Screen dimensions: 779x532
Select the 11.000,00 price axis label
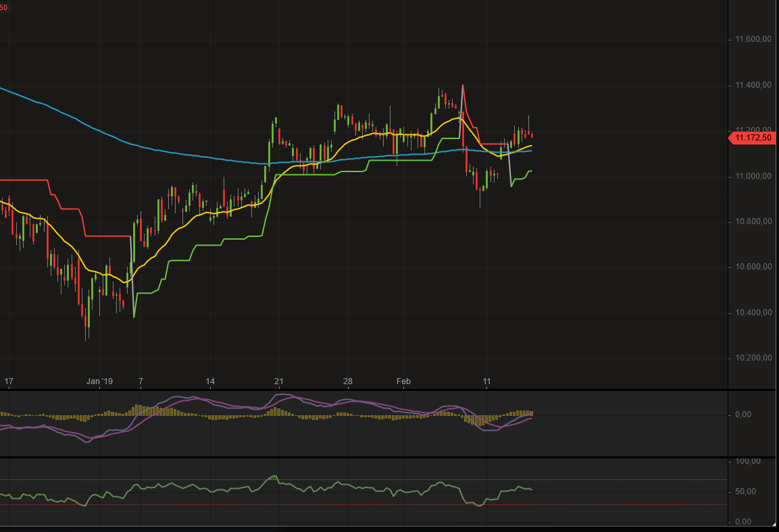pyautogui.click(x=753, y=176)
